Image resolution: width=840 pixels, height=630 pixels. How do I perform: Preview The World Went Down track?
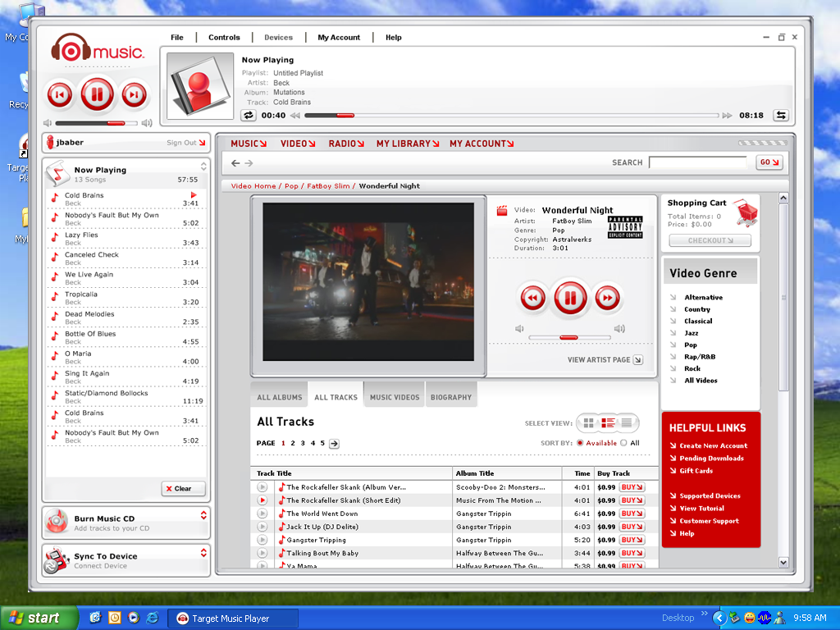click(262, 514)
